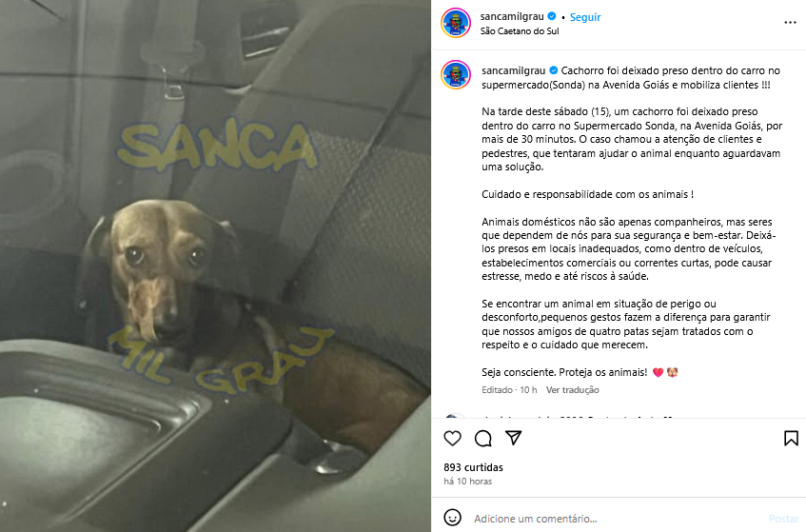Click the Postar comment button
806x532 pixels.
pyautogui.click(x=783, y=519)
